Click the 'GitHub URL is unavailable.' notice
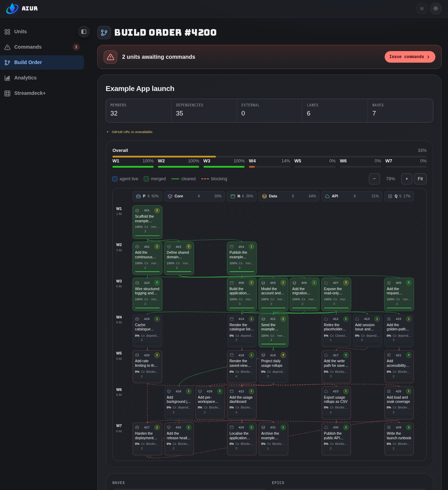448x490 pixels. (x=132, y=132)
